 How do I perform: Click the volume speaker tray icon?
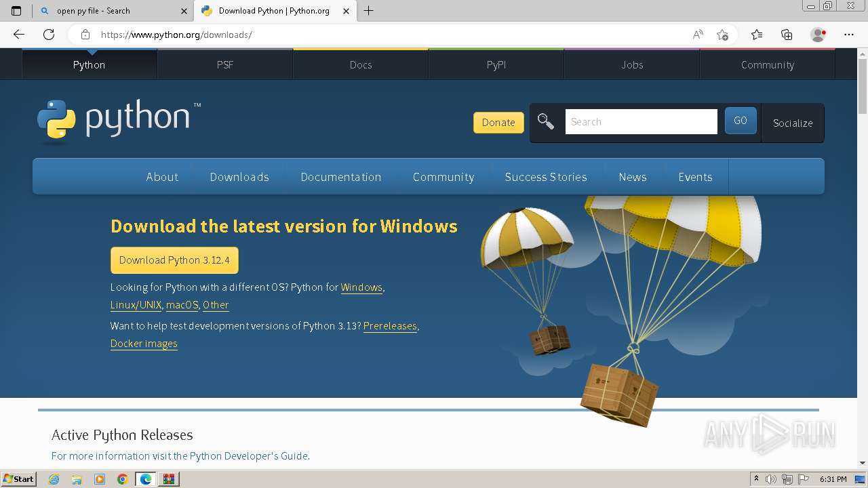click(x=771, y=479)
